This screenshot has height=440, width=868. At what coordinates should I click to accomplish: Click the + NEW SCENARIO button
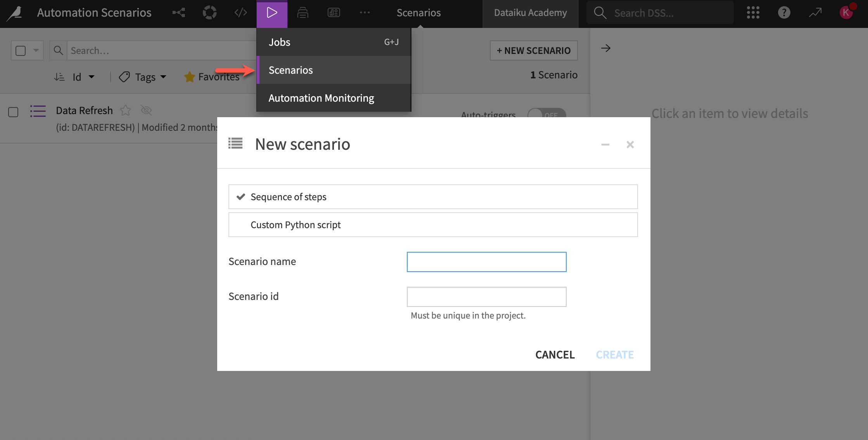[534, 50]
